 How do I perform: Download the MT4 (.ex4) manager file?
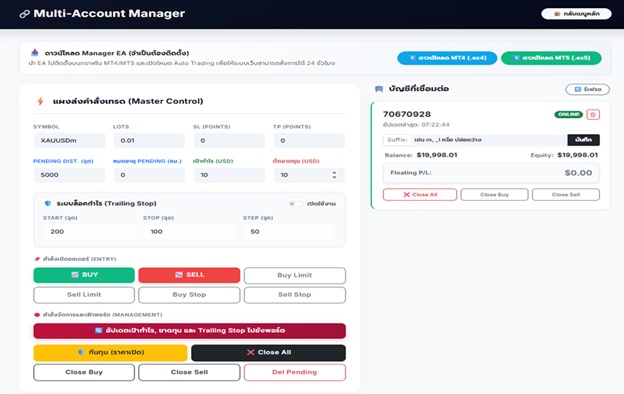[447, 58]
